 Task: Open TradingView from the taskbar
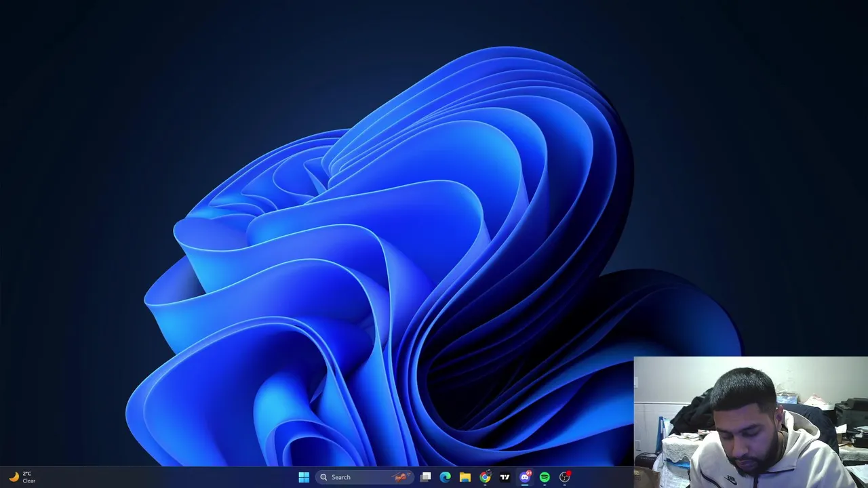(x=505, y=477)
